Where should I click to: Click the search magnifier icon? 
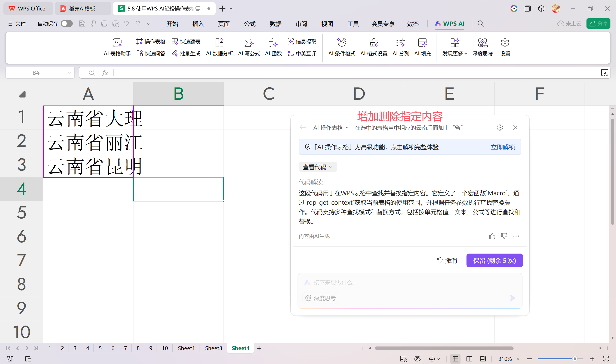tap(481, 23)
